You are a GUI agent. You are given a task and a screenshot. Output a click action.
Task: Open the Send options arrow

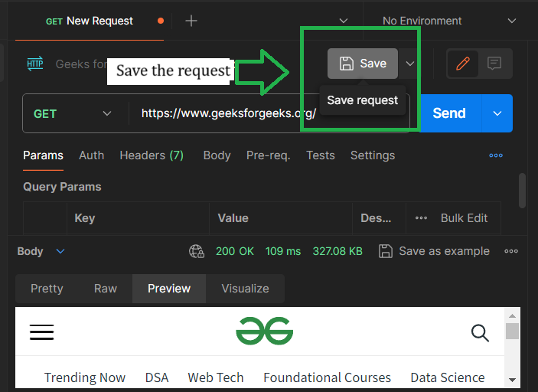[x=497, y=113]
